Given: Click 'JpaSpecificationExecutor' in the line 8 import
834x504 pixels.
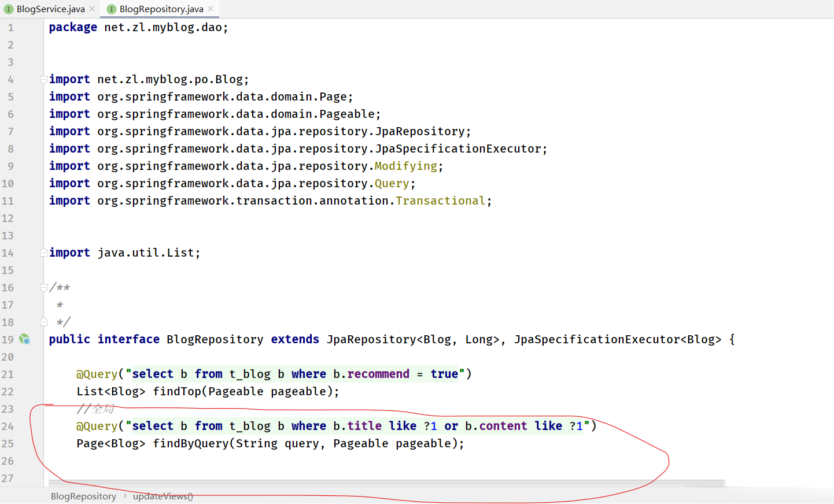Looking at the screenshot, I should coord(458,149).
